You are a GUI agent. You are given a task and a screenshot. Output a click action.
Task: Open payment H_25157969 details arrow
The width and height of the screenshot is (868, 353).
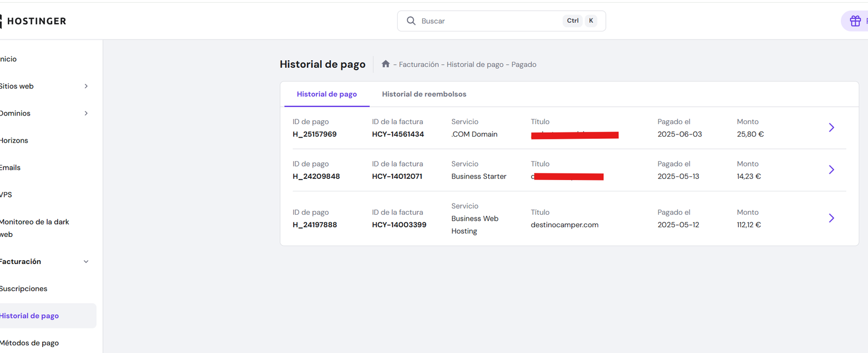click(831, 127)
